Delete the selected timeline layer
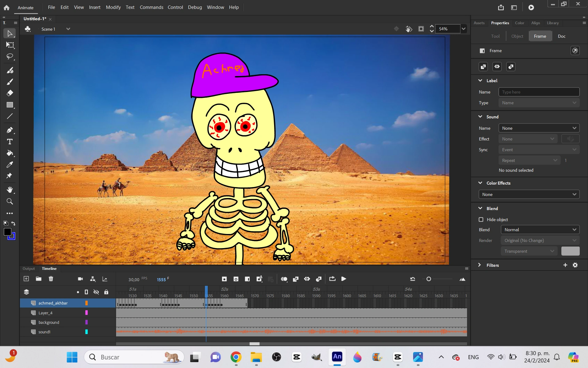Screen dimensions: 588x368 [51, 279]
